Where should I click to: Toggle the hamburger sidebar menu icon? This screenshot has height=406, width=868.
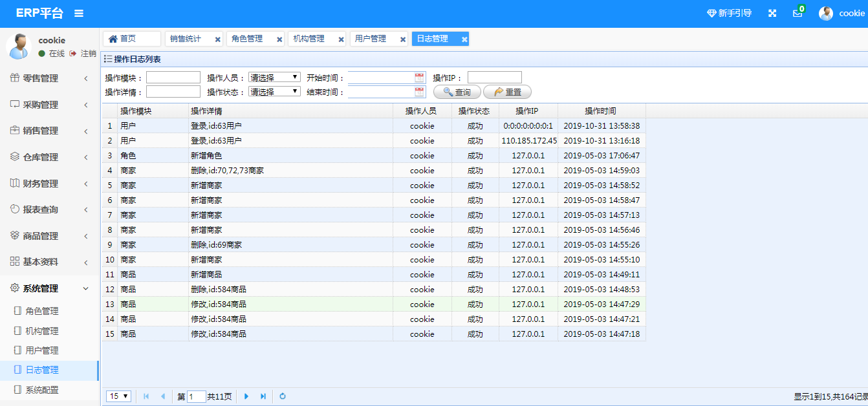tap(79, 14)
